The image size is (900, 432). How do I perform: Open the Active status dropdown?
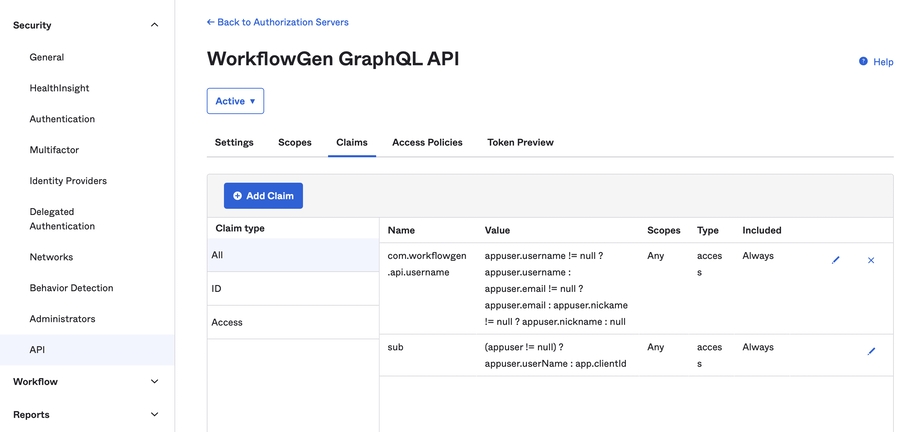pos(235,101)
